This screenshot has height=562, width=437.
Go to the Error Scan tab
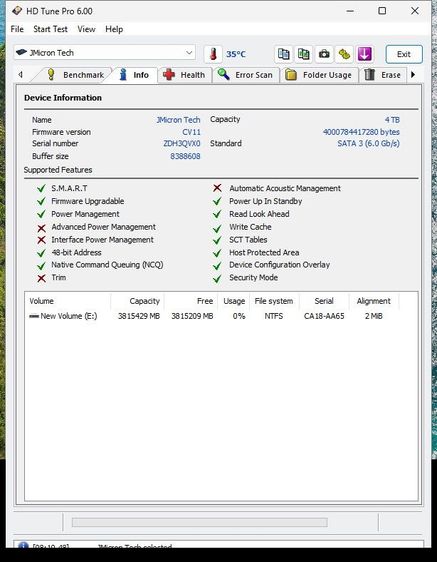pyautogui.click(x=246, y=75)
